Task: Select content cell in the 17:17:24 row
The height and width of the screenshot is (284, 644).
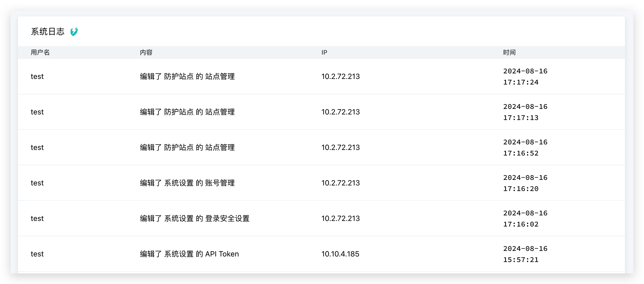Action: pyautogui.click(x=187, y=77)
